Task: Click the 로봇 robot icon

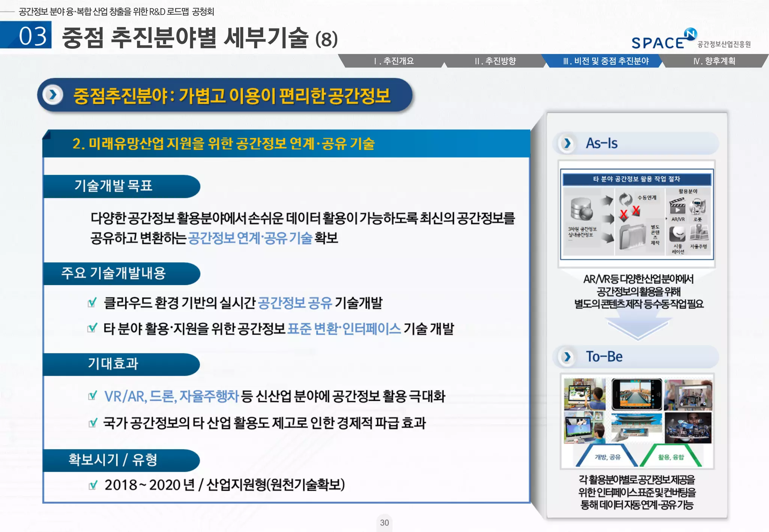Action: [698, 206]
